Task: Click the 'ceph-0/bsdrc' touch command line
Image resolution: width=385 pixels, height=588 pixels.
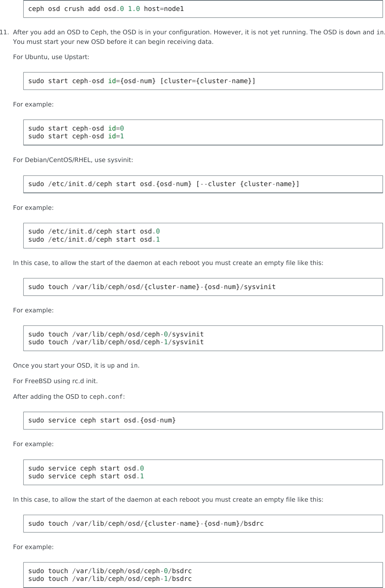Action: [110, 571]
